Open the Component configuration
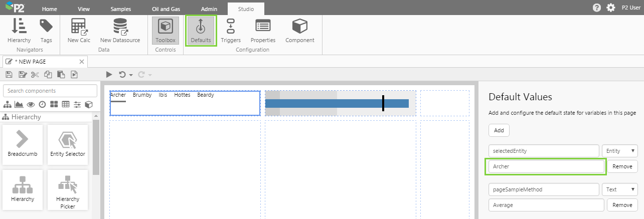Image resolution: width=644 pixels, height=219 pixels. pos(300,31)
